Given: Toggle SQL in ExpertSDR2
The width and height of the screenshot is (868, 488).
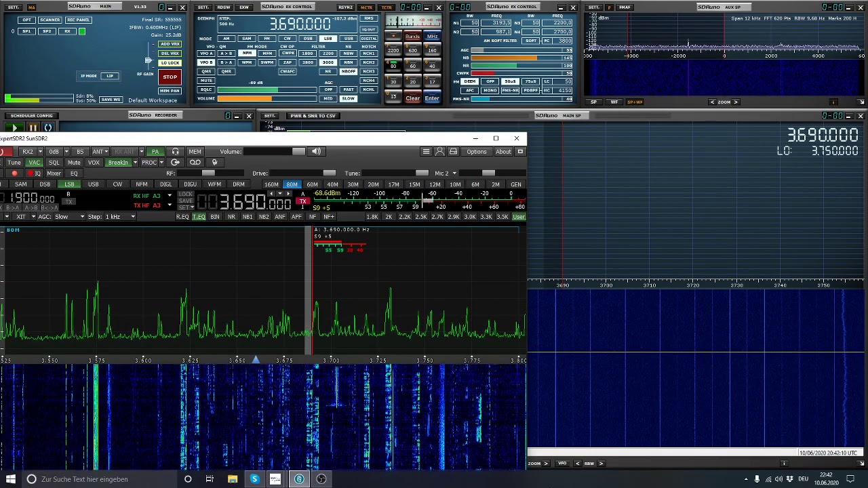Looking at the screenshot, I should tap(54, 163).
